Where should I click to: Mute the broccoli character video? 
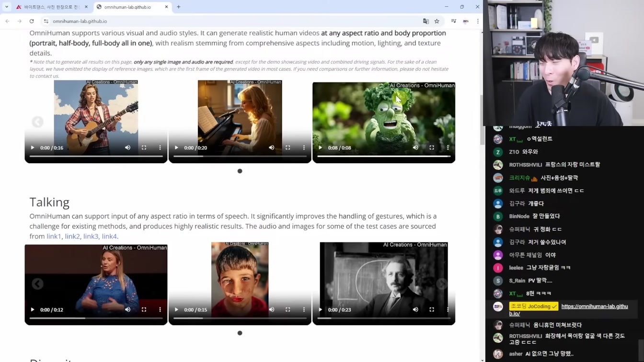pyautogui.click(x=415, y=147)
